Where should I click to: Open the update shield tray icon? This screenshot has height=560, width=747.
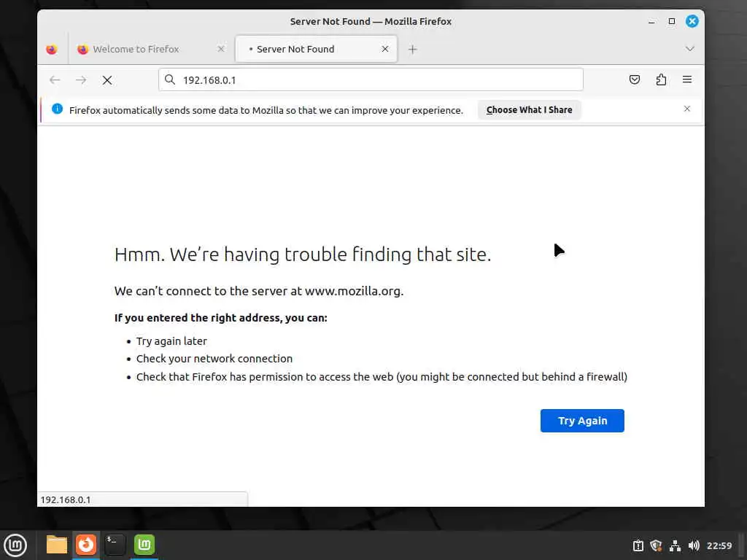pos(656,545)
